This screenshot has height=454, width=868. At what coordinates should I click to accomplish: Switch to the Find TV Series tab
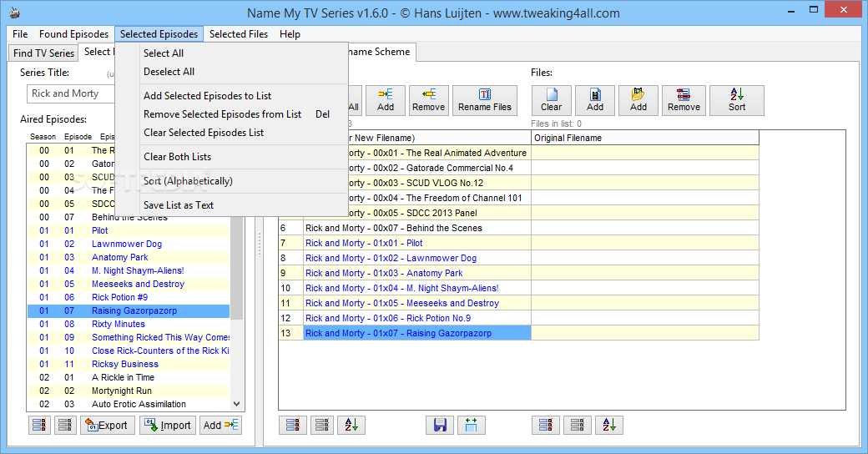(x=43, y=53)
